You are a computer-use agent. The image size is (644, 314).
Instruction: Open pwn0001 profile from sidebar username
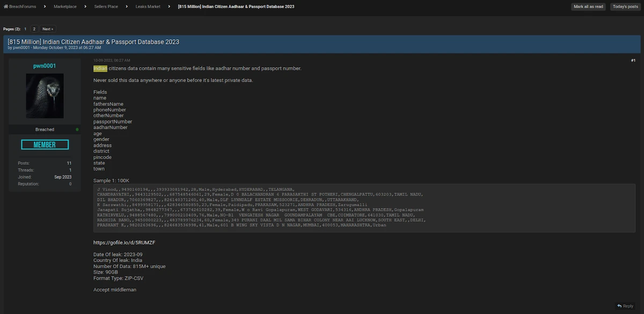[x=45, y=66]
